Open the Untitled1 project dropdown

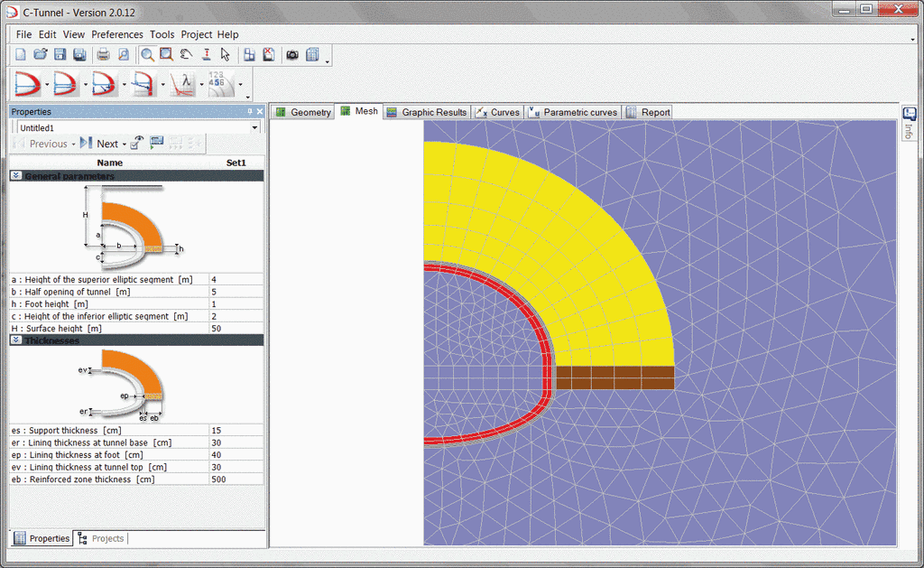click(255, 128)
